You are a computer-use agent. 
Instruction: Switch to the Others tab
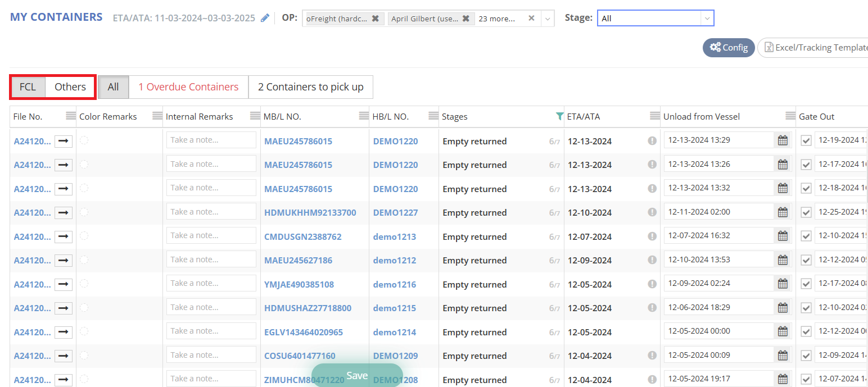click(70, 86)
